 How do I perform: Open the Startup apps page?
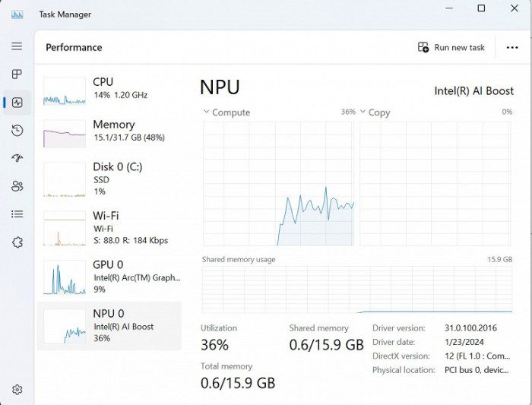tap(17, 158)
